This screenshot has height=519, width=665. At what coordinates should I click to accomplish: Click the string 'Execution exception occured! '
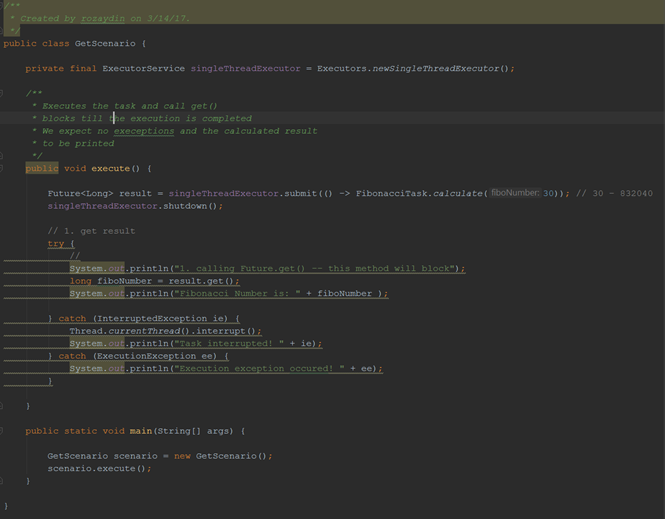[260, 368]
